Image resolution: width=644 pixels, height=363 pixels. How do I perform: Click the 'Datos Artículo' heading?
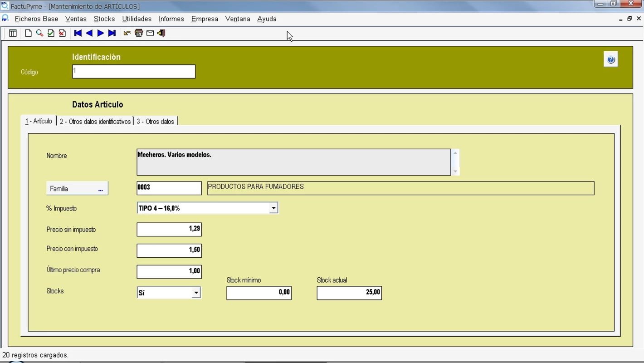[x=98, y=105]
